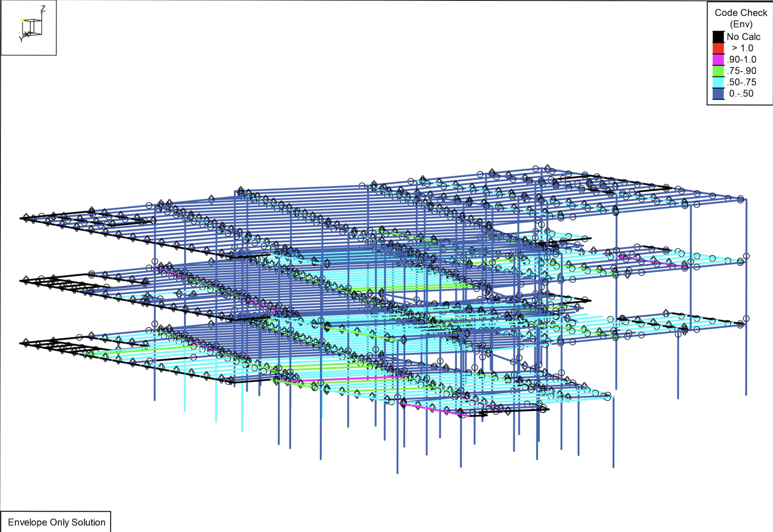Click the No Calc legend label text
This screenshot has height=532, width=773.
[743, 37]
